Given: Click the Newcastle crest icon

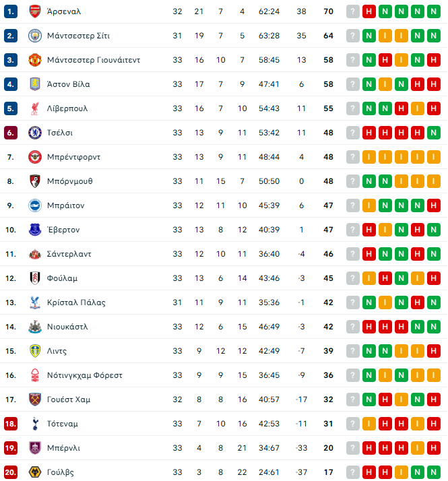Looking at the screenshot, I should click(34, 327).
